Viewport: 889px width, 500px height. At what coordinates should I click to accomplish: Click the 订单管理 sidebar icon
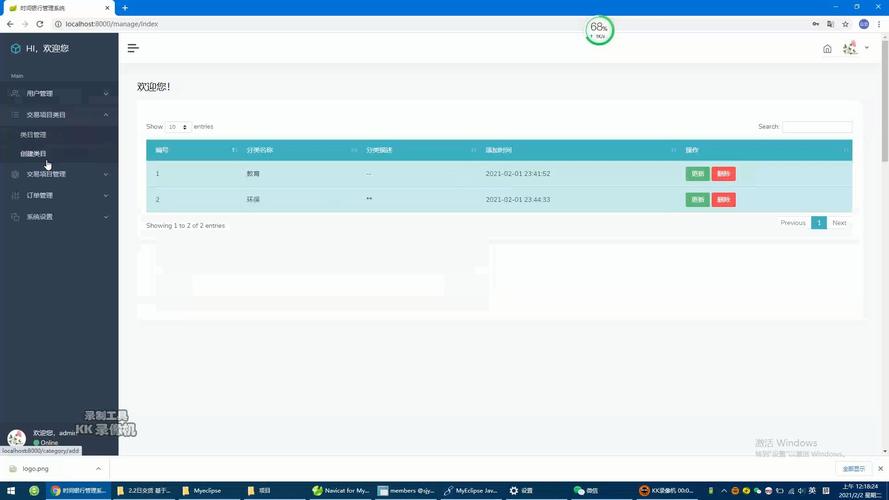(x=15, y=195)
